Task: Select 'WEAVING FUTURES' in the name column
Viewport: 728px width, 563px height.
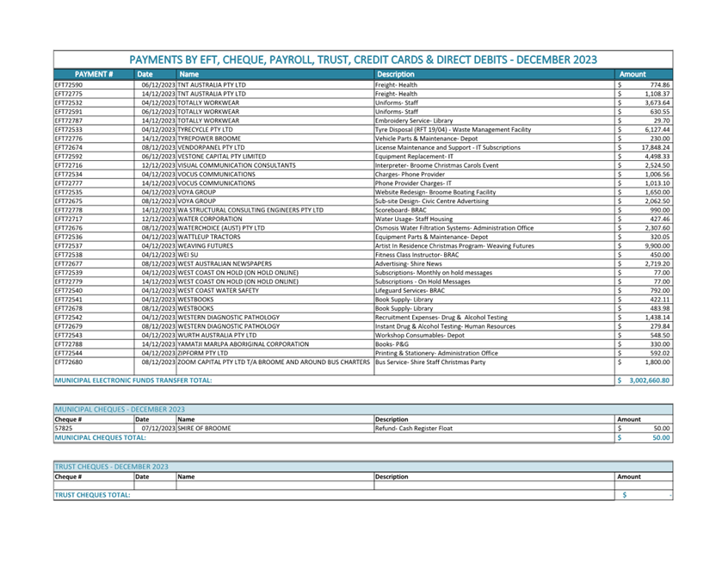Action: click(x=205, y=245)
